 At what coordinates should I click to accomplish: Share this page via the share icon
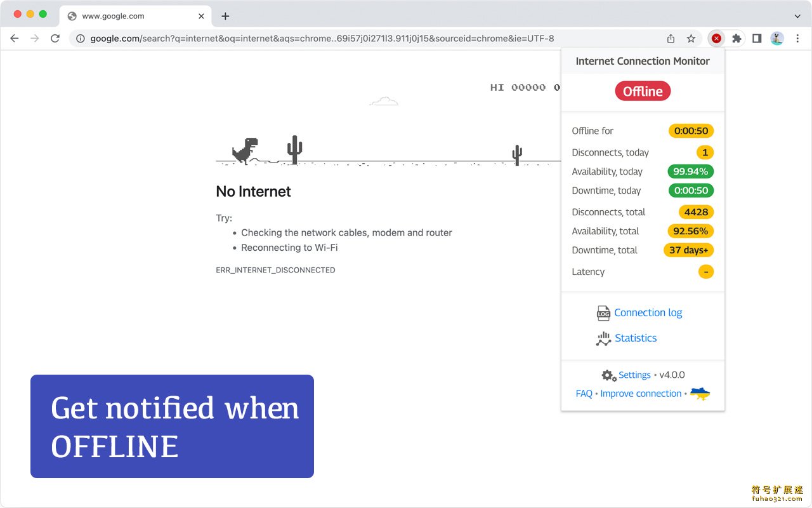point(671,39)
